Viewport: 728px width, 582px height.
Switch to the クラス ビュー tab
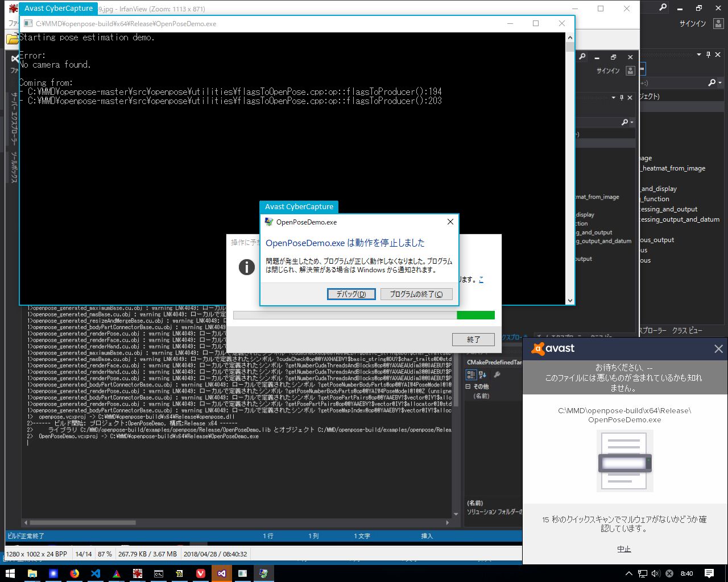pyautogui.click(x=686, y=330)
